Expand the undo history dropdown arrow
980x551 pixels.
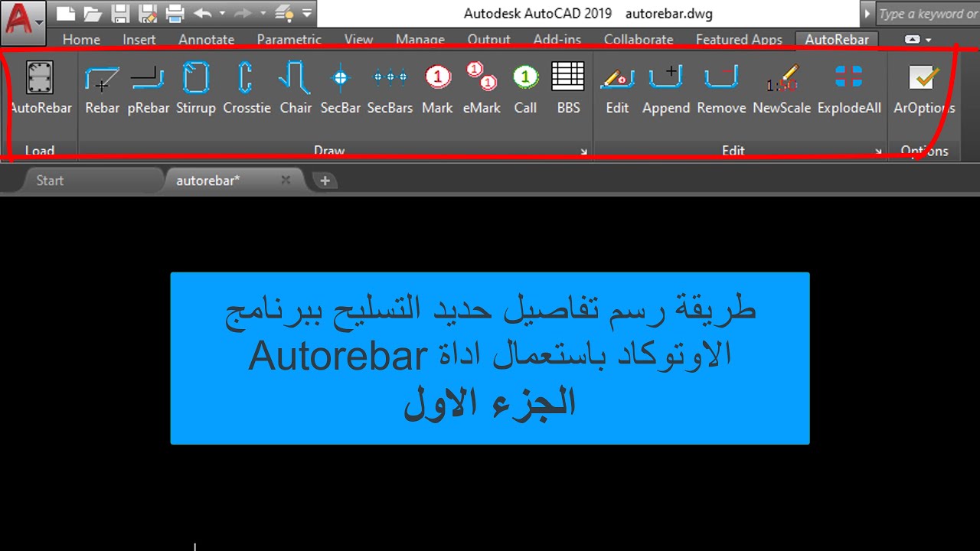pos(222,13)
